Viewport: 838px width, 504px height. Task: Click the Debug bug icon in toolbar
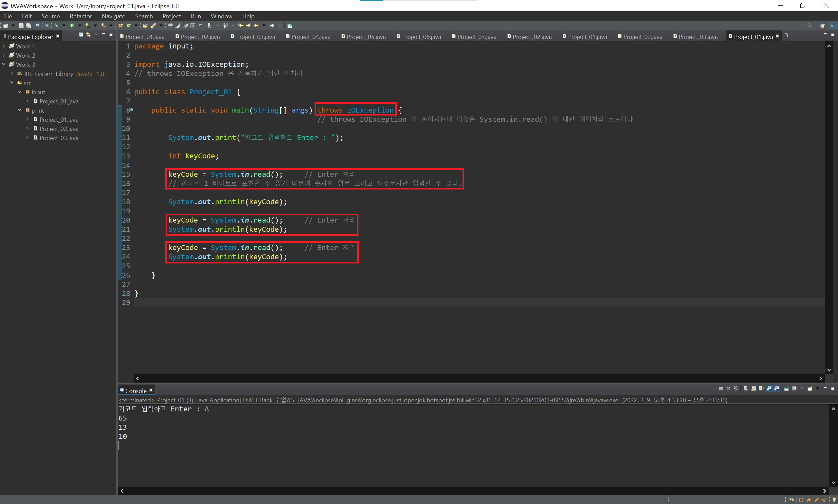click(x=56, y=26)
